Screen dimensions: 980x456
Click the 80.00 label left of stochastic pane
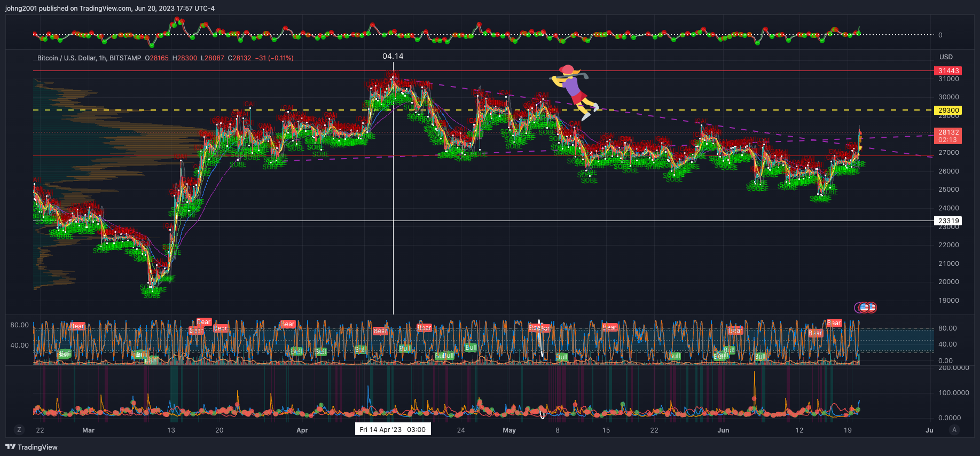coord(20,325)
